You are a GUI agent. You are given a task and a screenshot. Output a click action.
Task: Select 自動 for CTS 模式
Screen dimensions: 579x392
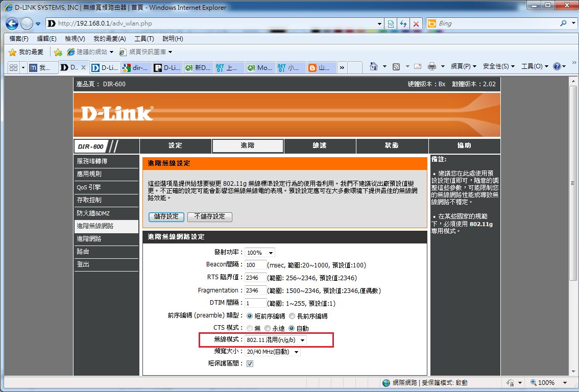pyautogui.click(x=292, y=328)
